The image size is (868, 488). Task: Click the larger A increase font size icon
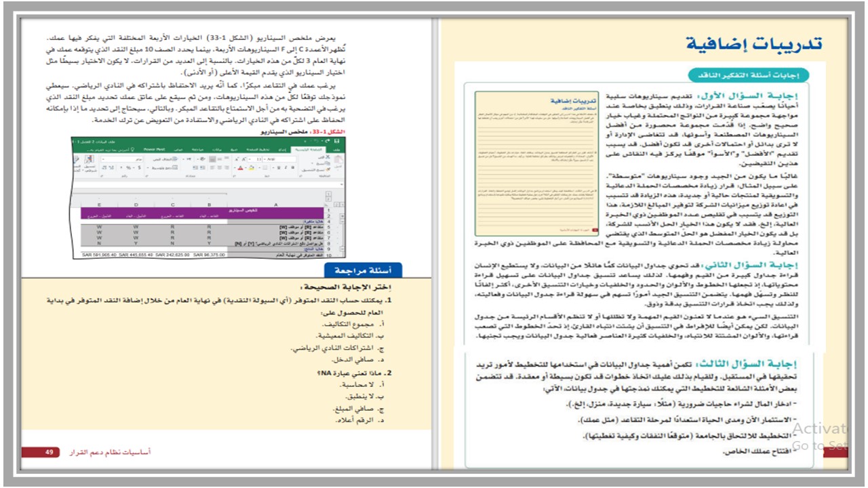(243, 159)
